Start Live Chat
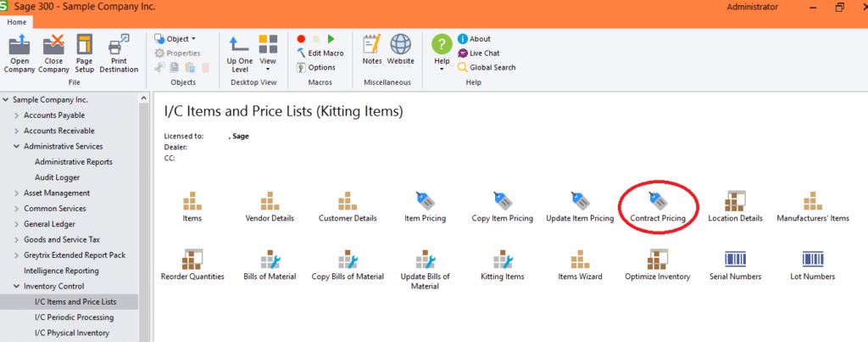The height and width of the screenshot is (342, 868). 479,53
